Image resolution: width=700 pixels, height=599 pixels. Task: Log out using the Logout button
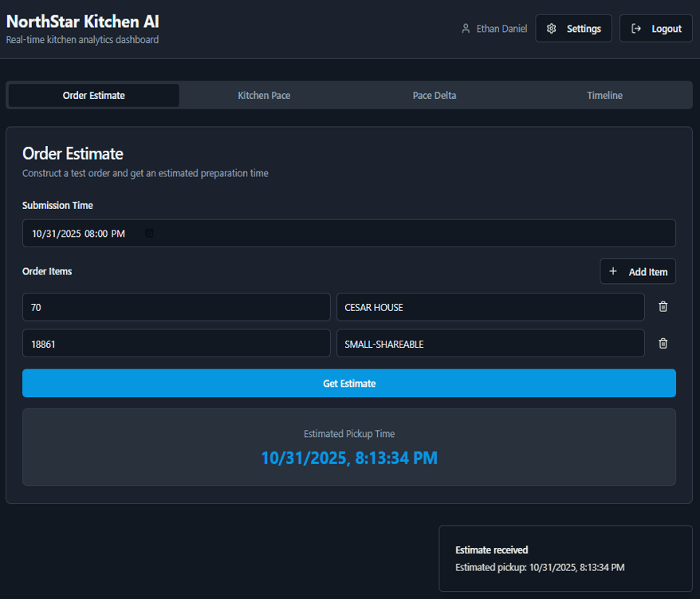point(656,29)
